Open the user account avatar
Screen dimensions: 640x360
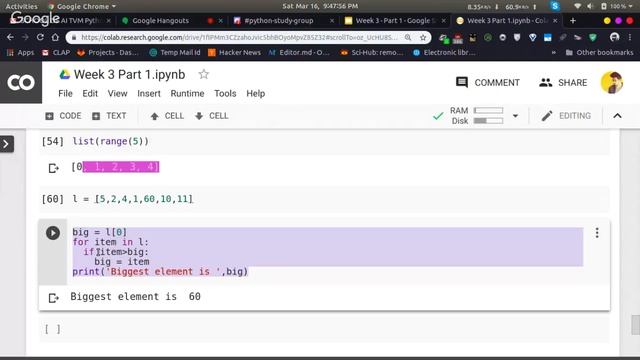click(x=611, y=82)
